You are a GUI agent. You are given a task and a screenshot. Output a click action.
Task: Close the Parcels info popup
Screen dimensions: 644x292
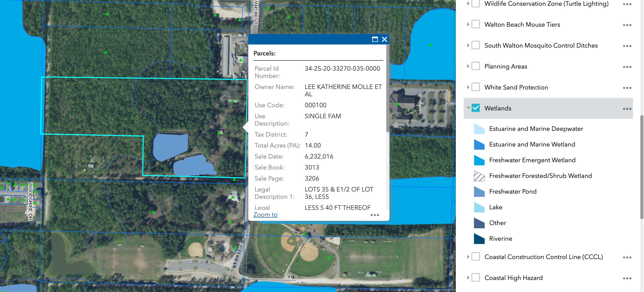pyautogui.click(x=384, y=39)
